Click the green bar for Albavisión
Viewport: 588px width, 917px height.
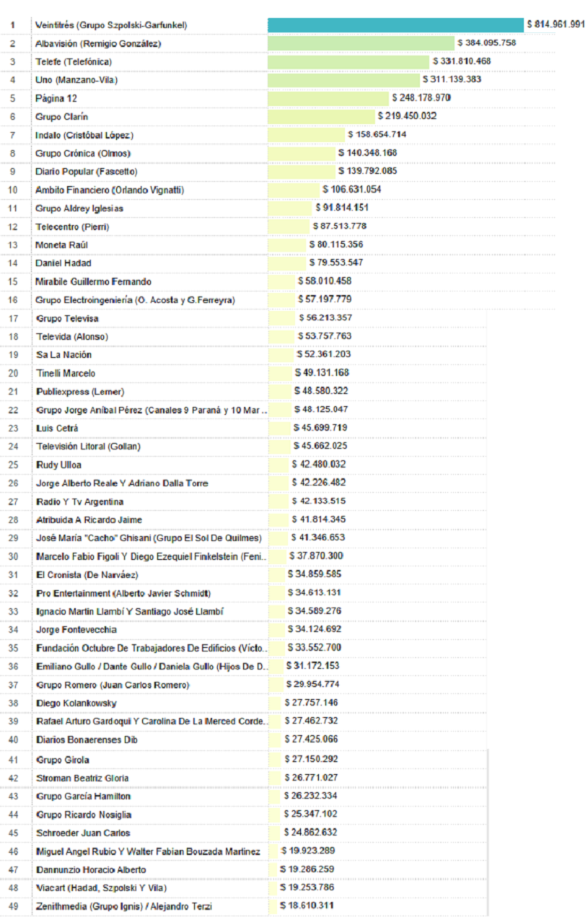(361, 43)
